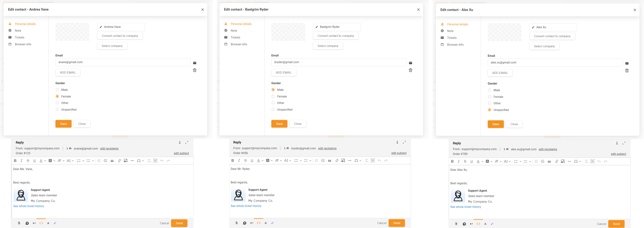Click the envelope icon beside alex.xu@gmail.com
The image size is (644, 228).
(627, 63)
